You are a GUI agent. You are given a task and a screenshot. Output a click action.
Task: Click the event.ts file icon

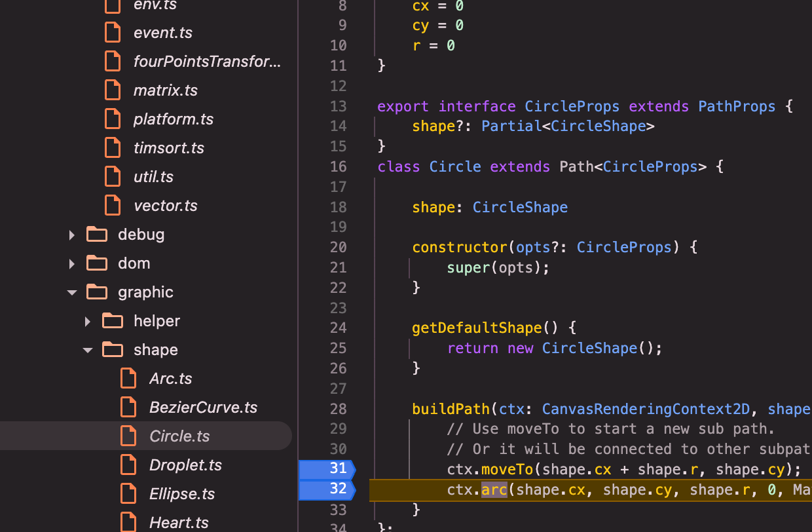pos(113,33)
